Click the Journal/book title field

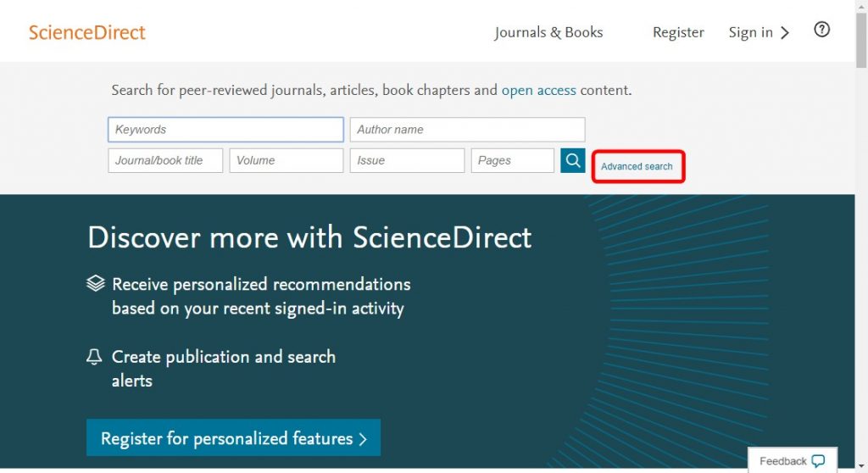point(165,160)
